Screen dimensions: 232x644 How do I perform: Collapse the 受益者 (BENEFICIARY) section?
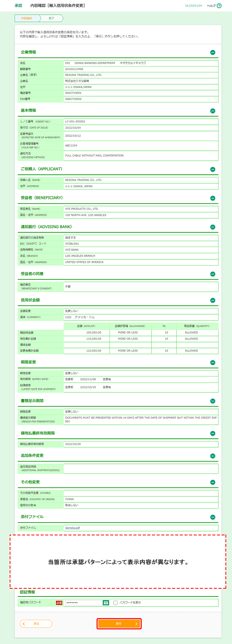(213, 198)
